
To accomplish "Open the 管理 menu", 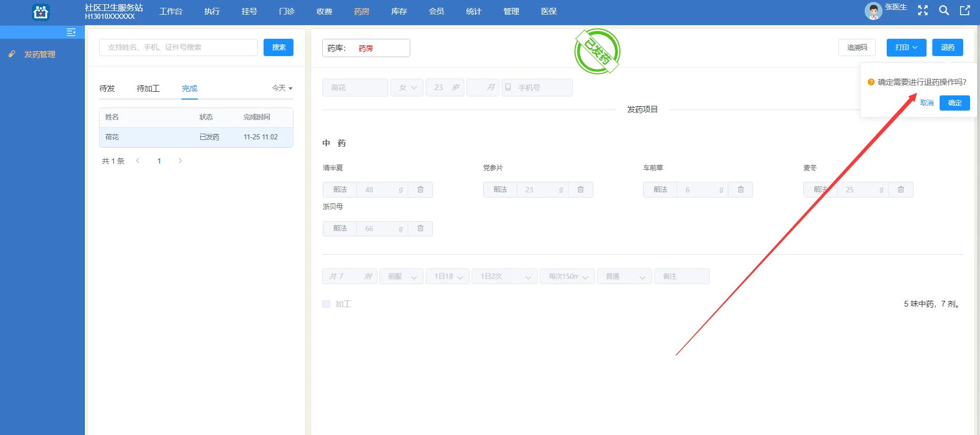I will point(511,12).
